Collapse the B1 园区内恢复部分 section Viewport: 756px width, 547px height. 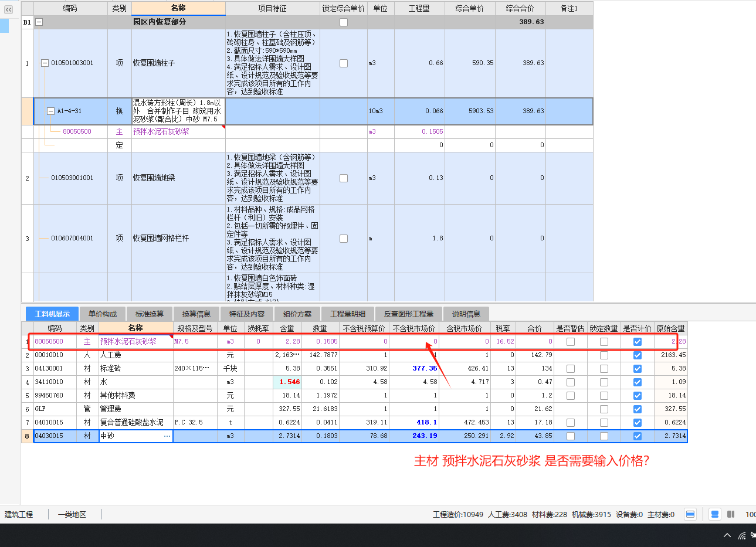[39, 22]
